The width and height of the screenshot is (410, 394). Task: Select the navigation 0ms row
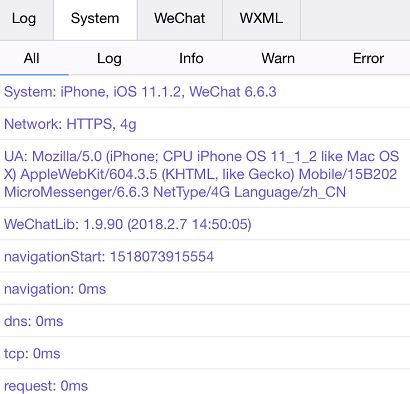coord(205,289)
